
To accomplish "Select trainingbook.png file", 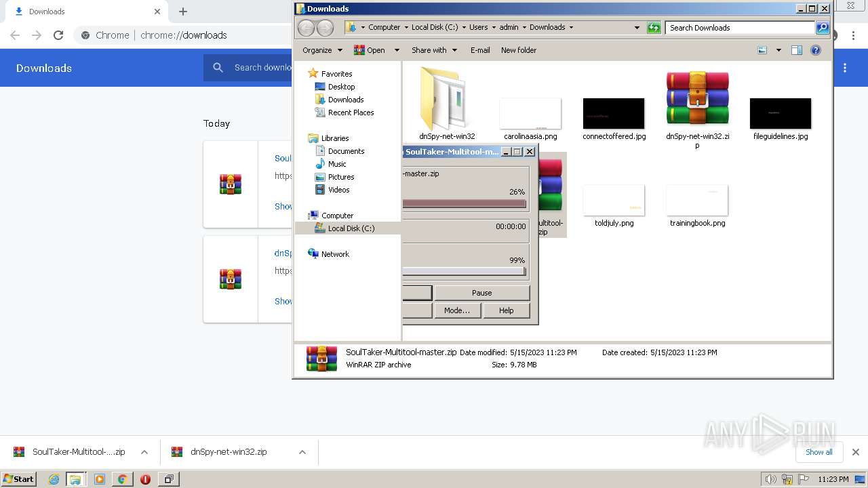I will (697, 200).
